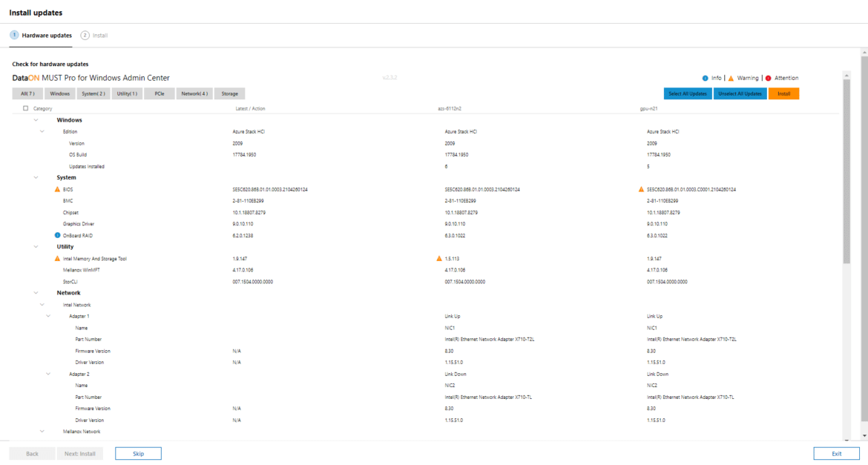Click the orange Install button
This screenshot has height=465, width=868.
pos(784,93)
